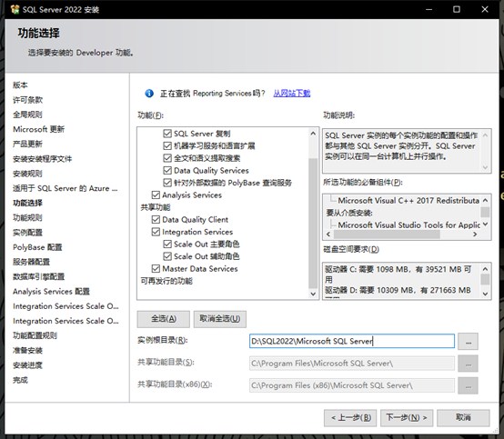Screen dimensions: 504x439
Task: Toggle the PolyBase 查询服务 checkbox
Action: (167, 183)
